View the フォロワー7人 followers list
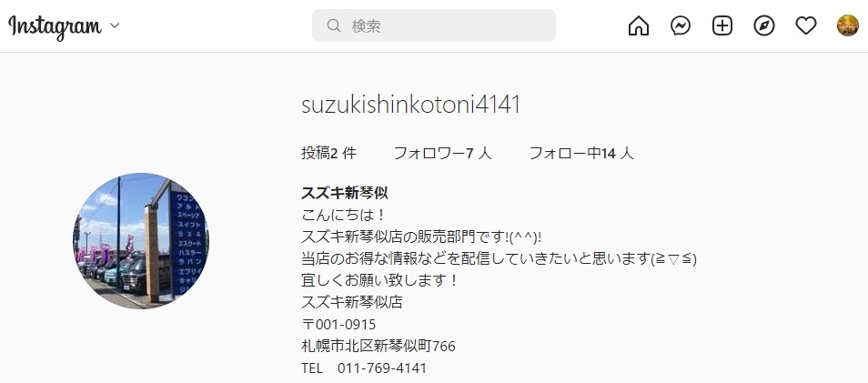This screenshot has width=868, height=383. [442, 154]
